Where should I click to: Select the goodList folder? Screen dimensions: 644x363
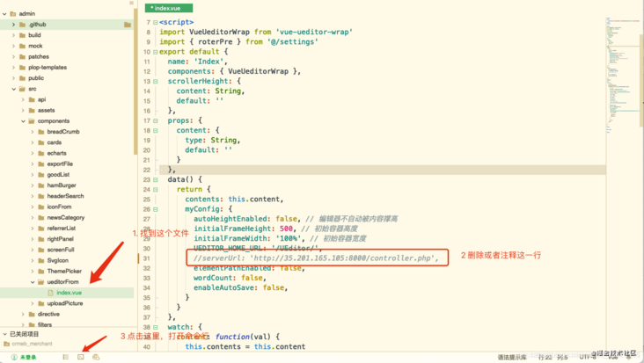pos(58,174)
